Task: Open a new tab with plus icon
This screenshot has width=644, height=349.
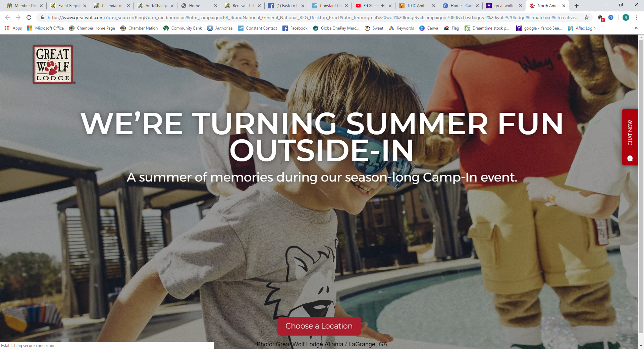Action: [577, 6]
